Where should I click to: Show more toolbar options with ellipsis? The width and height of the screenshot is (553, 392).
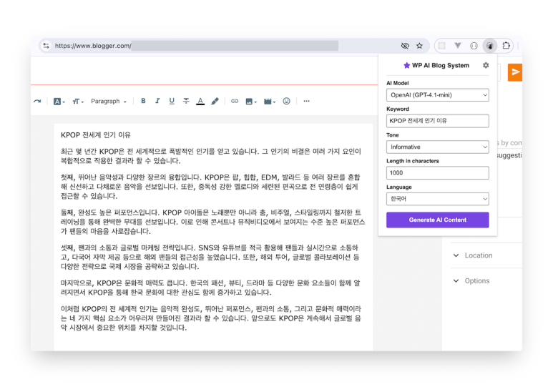pyautogui.click(x=306, y=101)
